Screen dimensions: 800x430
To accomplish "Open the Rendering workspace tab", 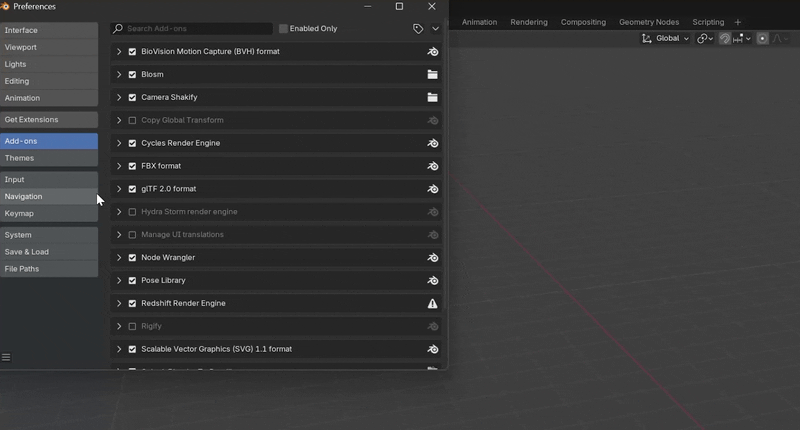I will point(529,22).
